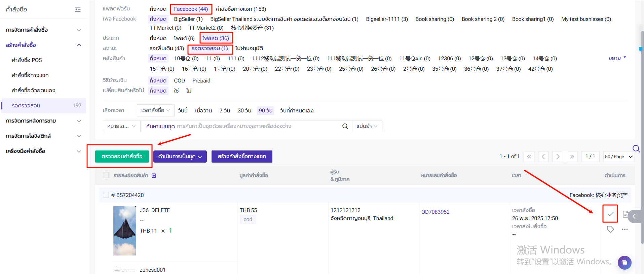Go to the next page arrow
Screen dimensions: 644x274
558,157
